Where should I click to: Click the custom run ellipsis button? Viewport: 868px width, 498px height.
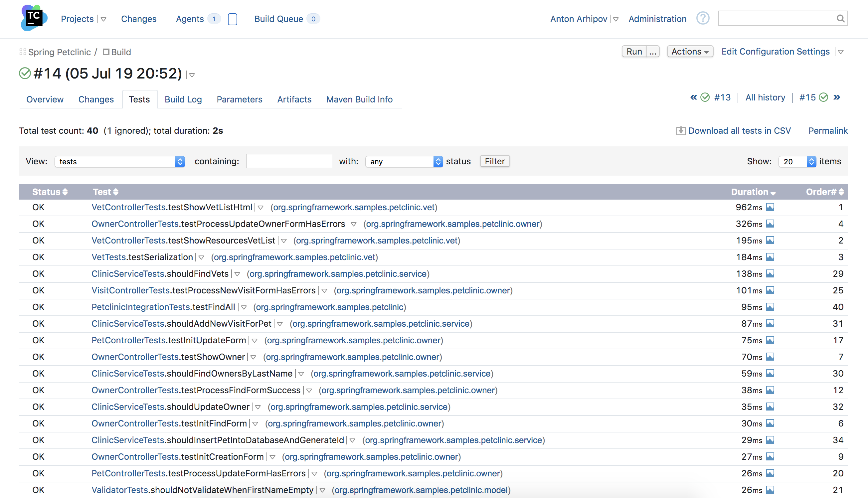653,52
